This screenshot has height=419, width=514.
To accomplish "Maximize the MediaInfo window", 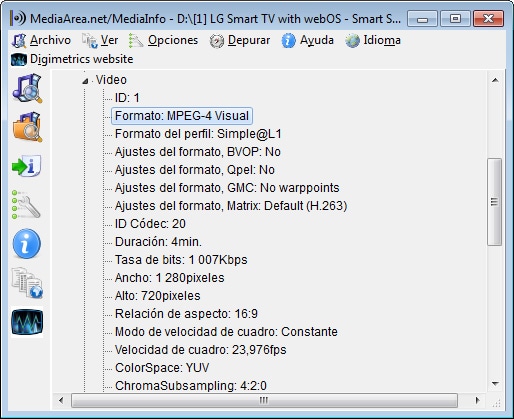I will (x=455, y=18).
